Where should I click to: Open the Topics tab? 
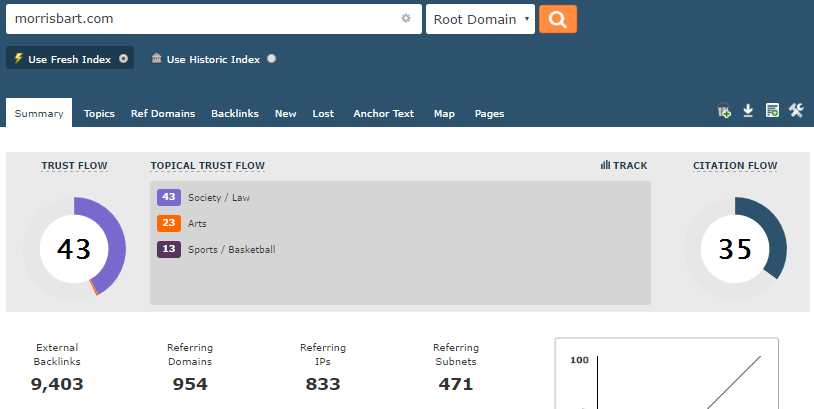click(x=99, y=113)
